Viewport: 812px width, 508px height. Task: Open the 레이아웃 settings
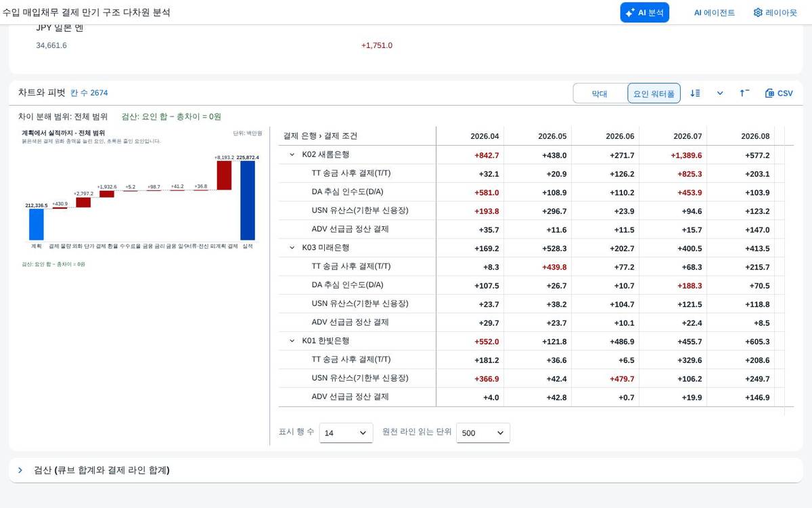775,12
